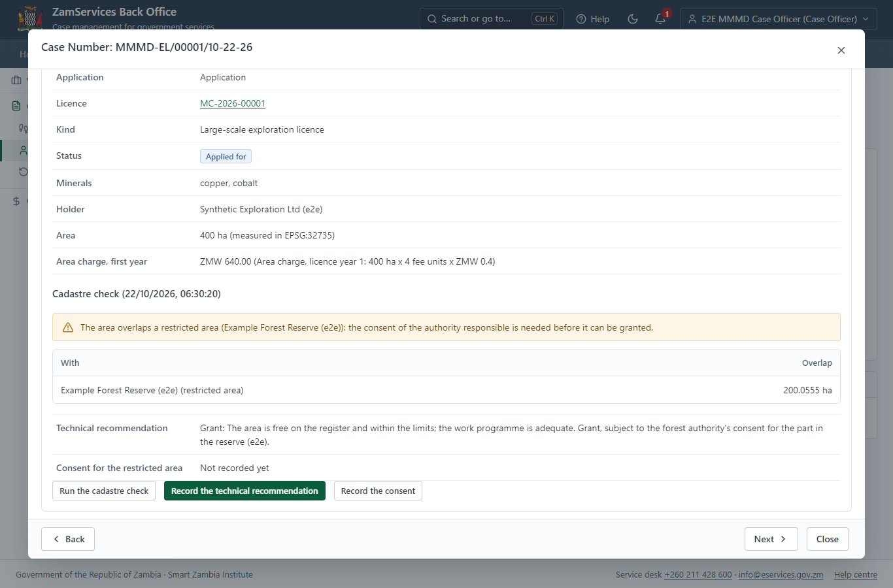Click the footprints icon in the sidebar
This screenshot has height=588, width=893.
[23, 128]
